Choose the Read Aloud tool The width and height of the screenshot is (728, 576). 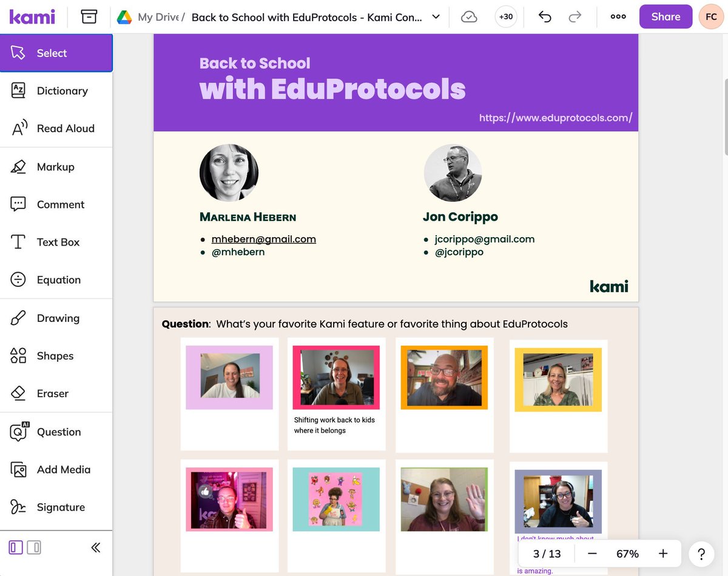coord(56,129)
